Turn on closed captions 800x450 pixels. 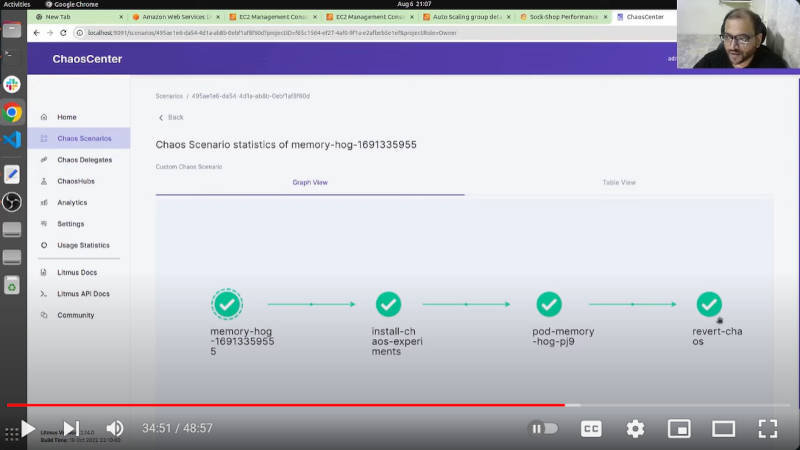click(x=591, y=429)
